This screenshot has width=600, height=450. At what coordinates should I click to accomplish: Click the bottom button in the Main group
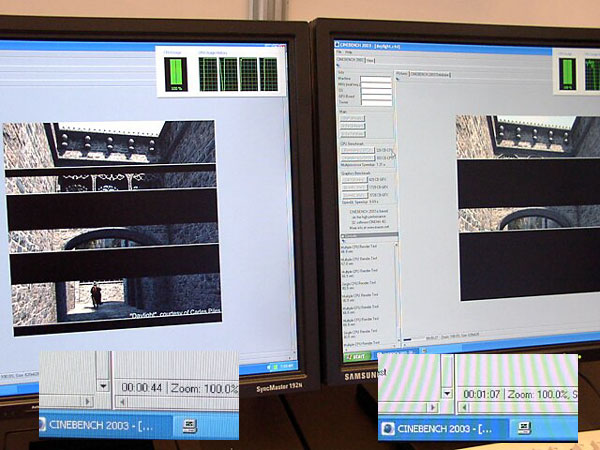(352, 134)
